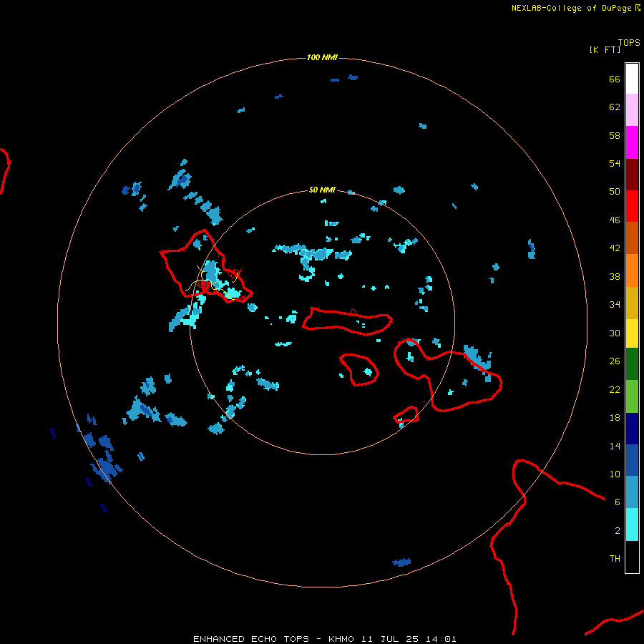This screenshot has height=644, width=644.
Task: Click the dark orange swatch between 46 and 42
Action: tap(632, 238)
